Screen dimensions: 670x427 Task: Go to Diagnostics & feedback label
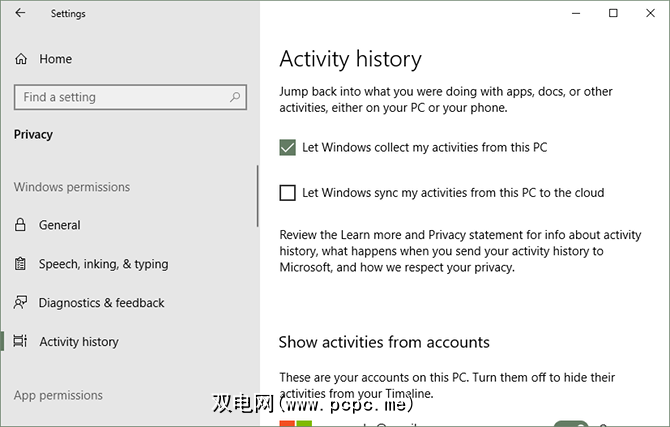point(101,303)
